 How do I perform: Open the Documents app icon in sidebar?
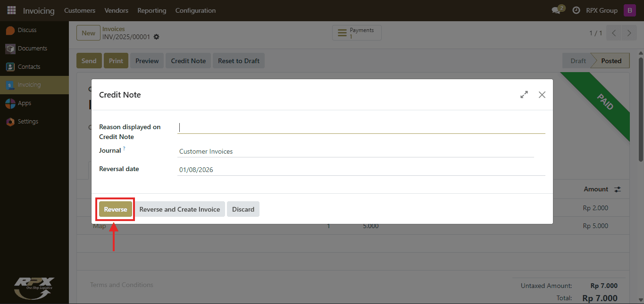point(10,49)
